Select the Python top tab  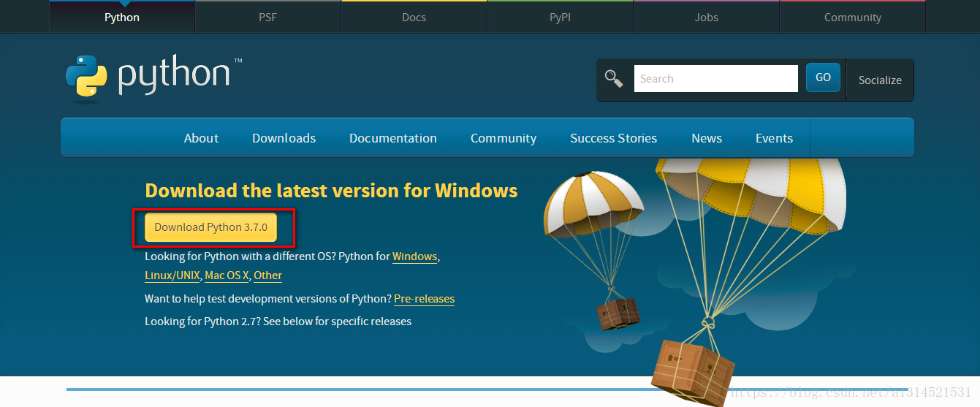(x=121, y=17)
